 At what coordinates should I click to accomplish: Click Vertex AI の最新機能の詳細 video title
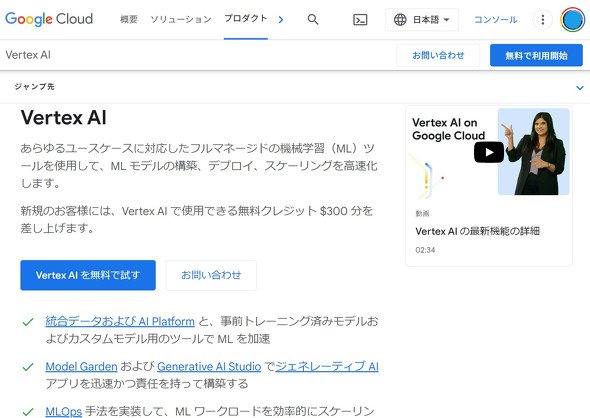click(477, 231)
